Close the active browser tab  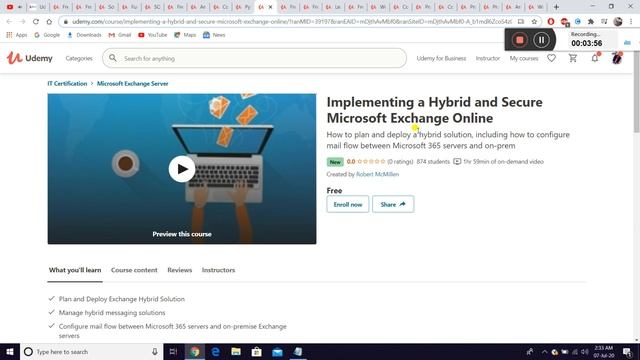tap(270, 7)
